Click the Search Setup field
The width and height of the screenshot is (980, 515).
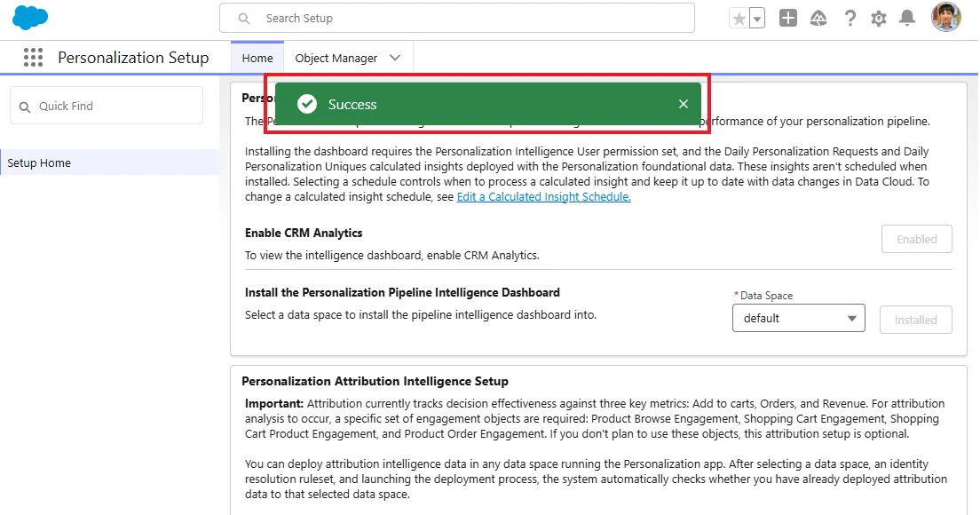(x=457, y=18)
